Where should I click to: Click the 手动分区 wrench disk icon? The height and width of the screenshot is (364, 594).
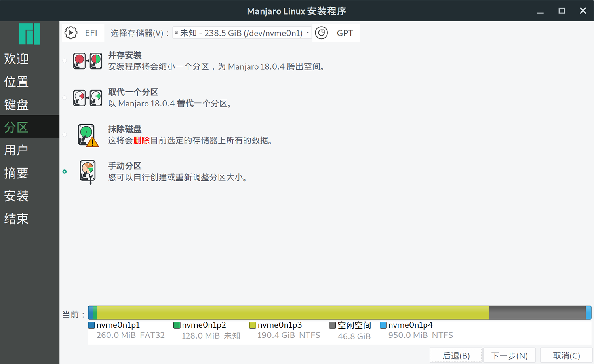point(88,172)
